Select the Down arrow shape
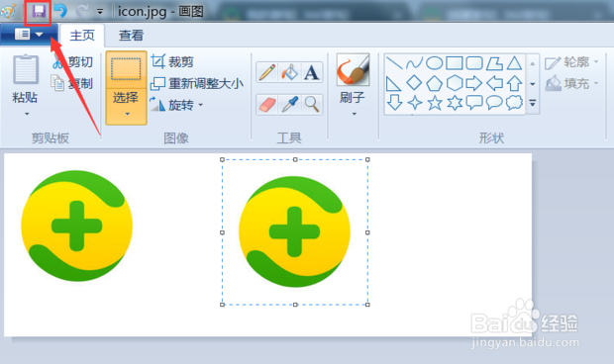This screenshot has width=614, height=364. point(394,103)
